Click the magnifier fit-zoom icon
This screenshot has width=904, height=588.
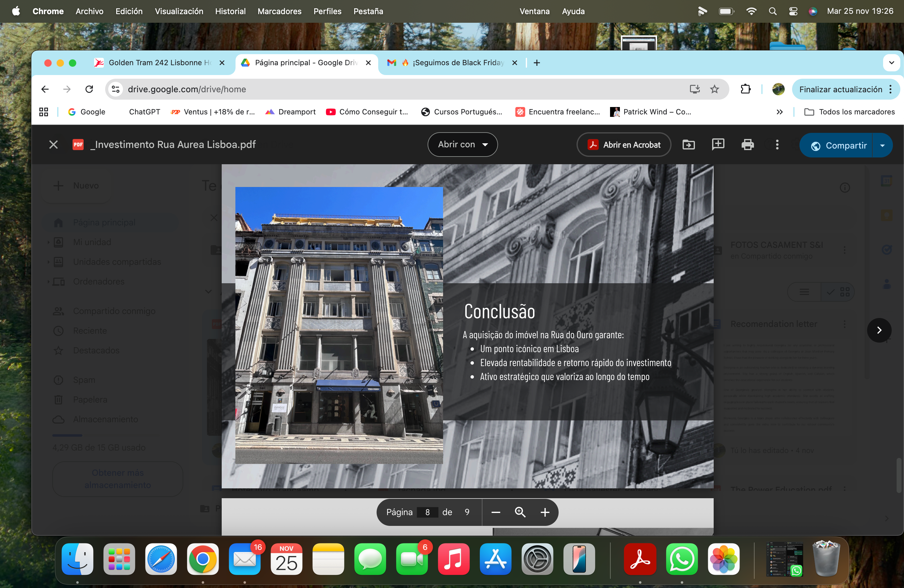tap(520, 512)
